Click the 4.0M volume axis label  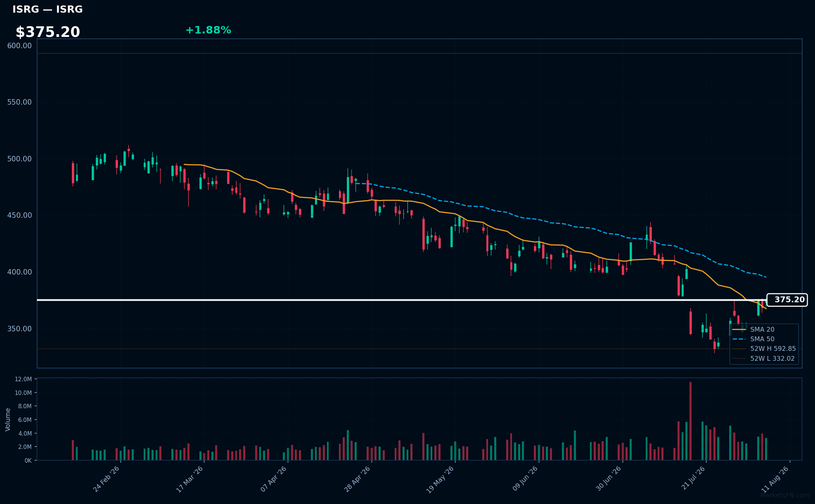tap(25, 434)
